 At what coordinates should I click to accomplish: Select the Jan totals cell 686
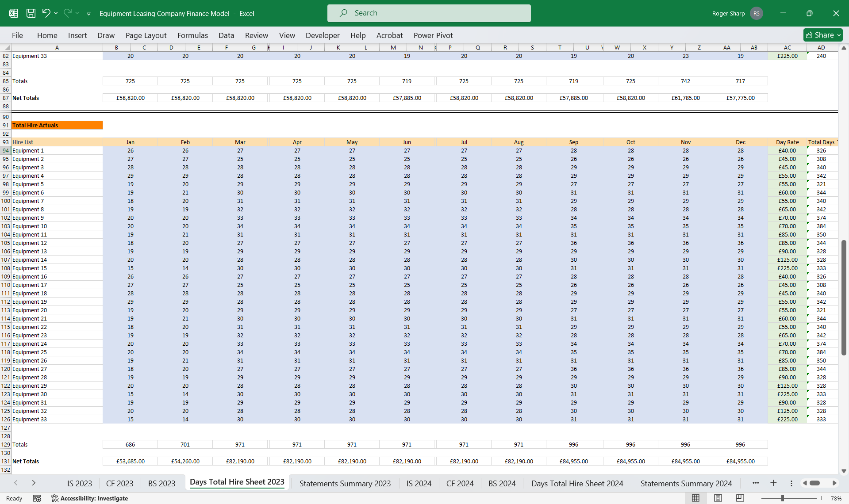pos(130,445)
